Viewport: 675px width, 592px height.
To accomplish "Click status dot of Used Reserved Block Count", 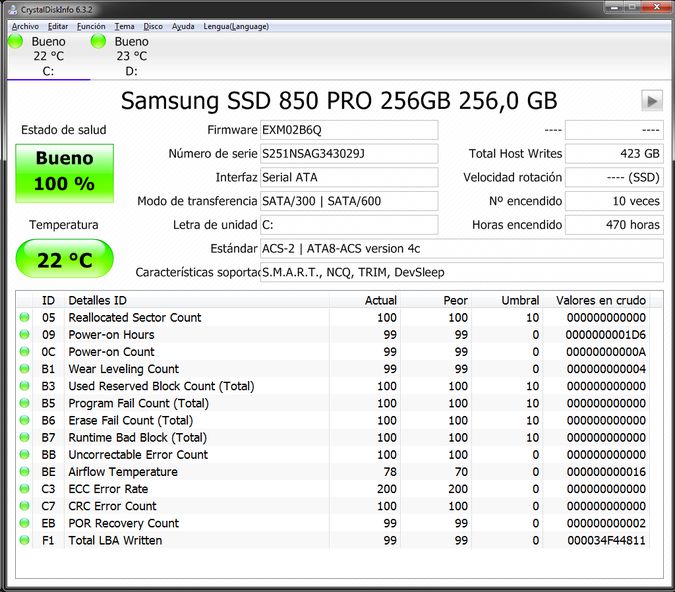I will pyautogui.click(x=25, y=386).
